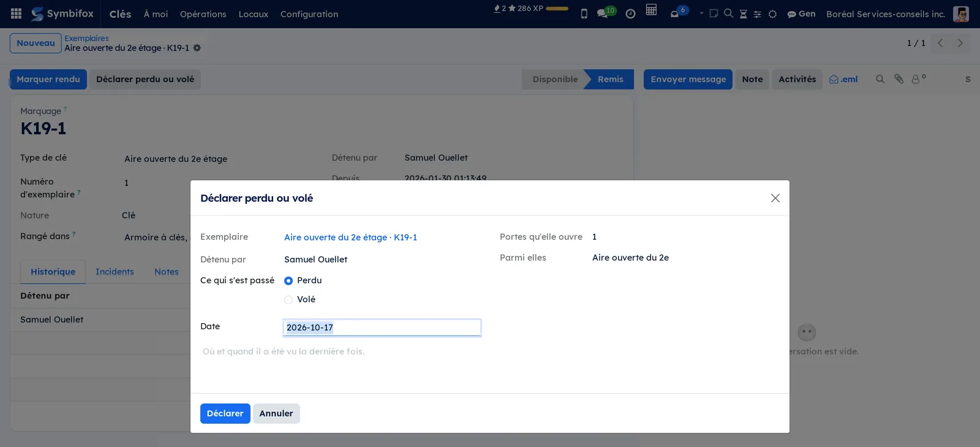Click the sticky note icon in navbar
Screen dimensions: 980x447
pyautogui.click(x=714, y=13)
